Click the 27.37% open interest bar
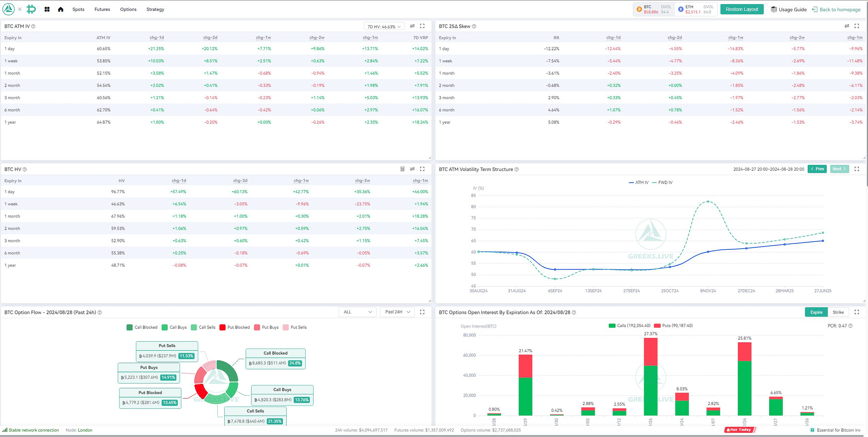This screenshot has width=868, height=437. coord(651,377)
